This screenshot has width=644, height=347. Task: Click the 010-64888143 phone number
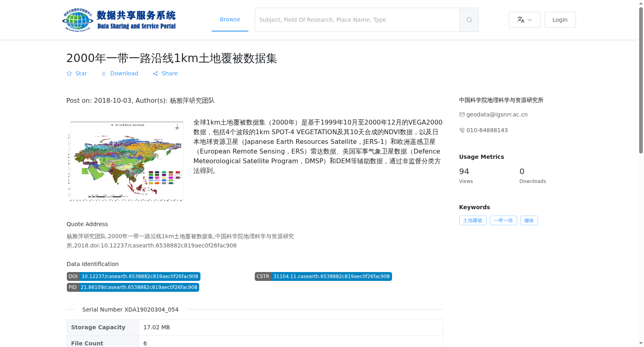pyautogui.click(x=487, y=130)
